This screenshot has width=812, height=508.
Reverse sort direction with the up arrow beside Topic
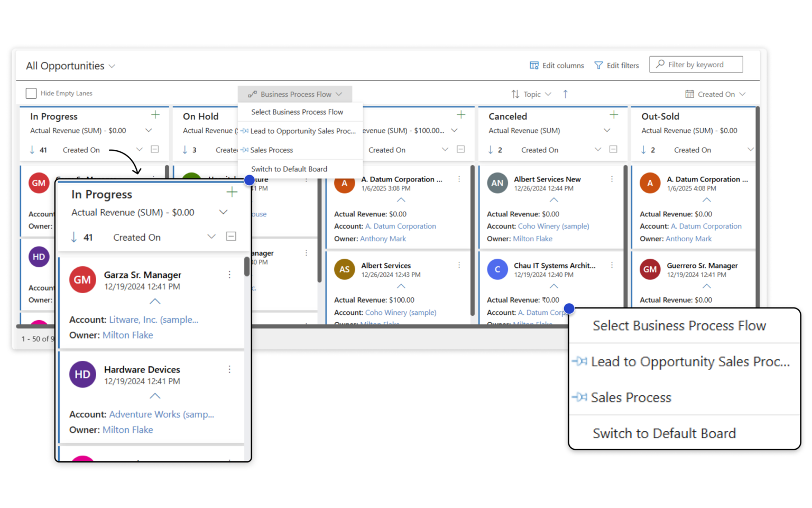click(x=566, y=94)
